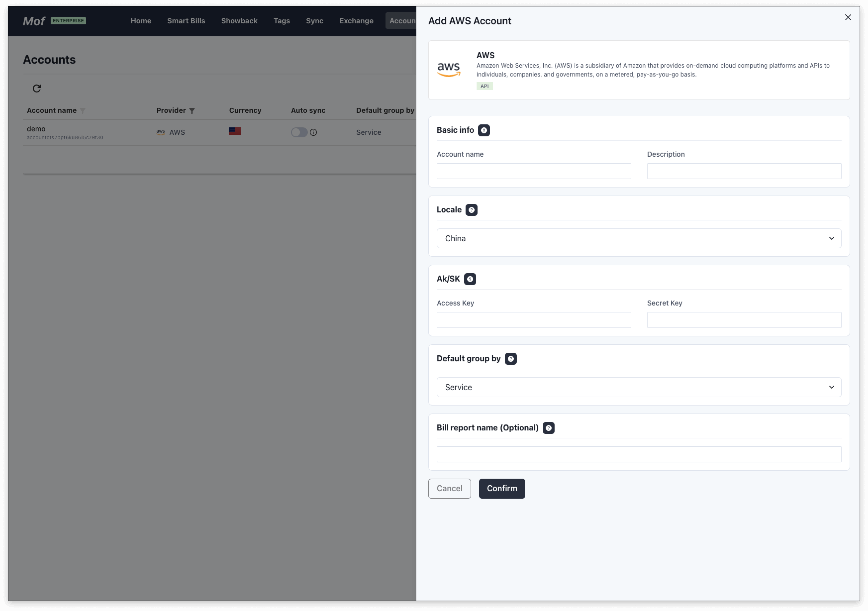Click the Default group by help icon
Screen dimensions: 868x611
pyautogui.click(x=510, y=359)
